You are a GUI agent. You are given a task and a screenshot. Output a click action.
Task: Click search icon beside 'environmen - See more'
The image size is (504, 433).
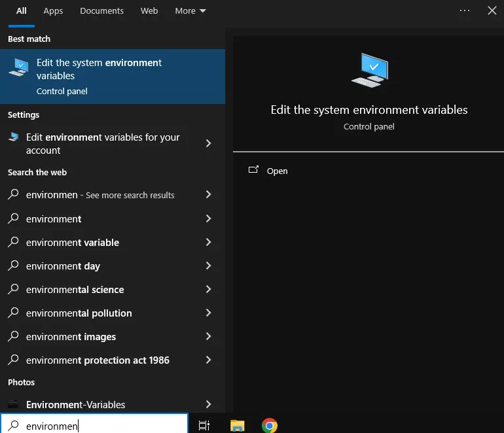coord(13,194)
